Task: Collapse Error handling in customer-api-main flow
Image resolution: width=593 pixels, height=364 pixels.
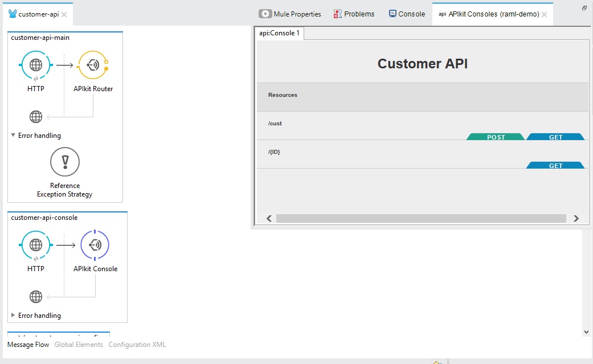Action: (13, 136)
